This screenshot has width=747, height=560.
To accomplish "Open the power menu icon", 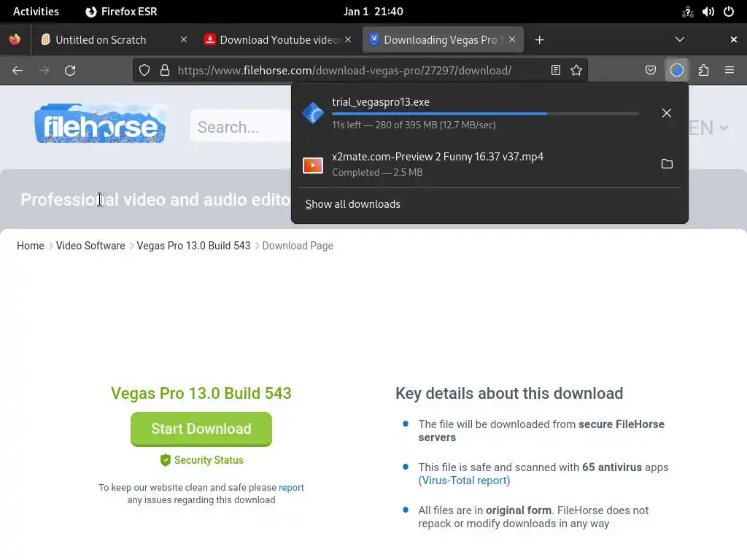I will (x=729, y=12).
